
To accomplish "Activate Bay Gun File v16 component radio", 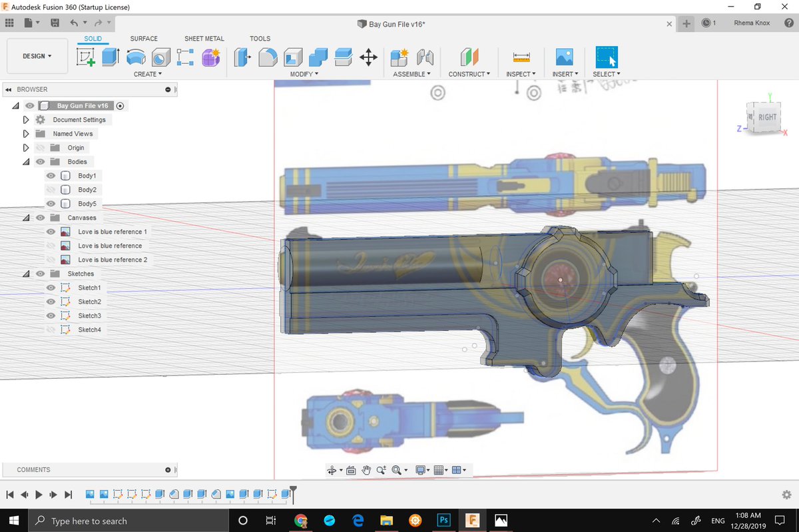I will click(x=121, y=106).
